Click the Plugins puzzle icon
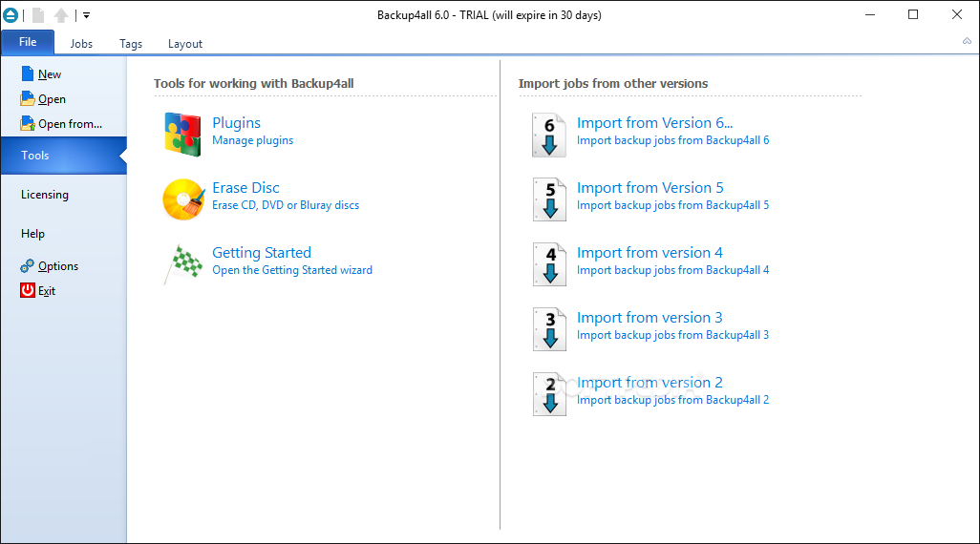Screen dimensions: 980x544 click(x=182, y=135)
